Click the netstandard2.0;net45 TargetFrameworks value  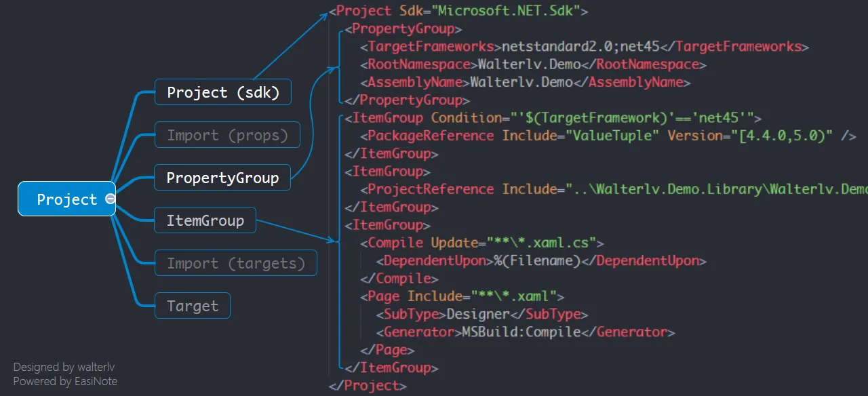tap(580, 47)
